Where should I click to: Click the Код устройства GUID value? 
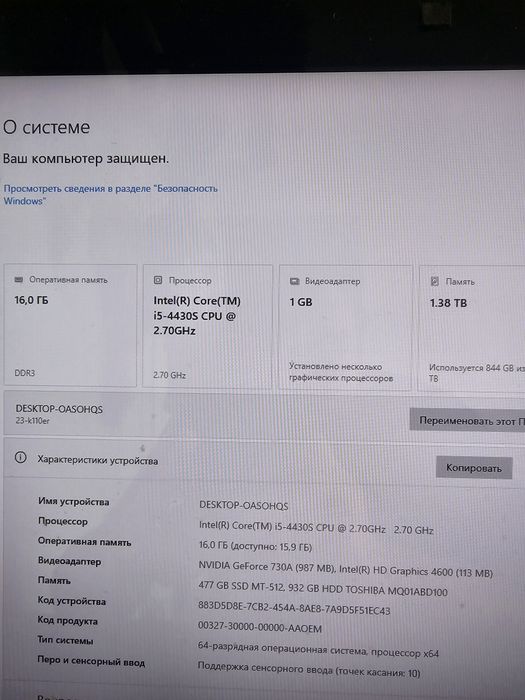coord(294,608)
